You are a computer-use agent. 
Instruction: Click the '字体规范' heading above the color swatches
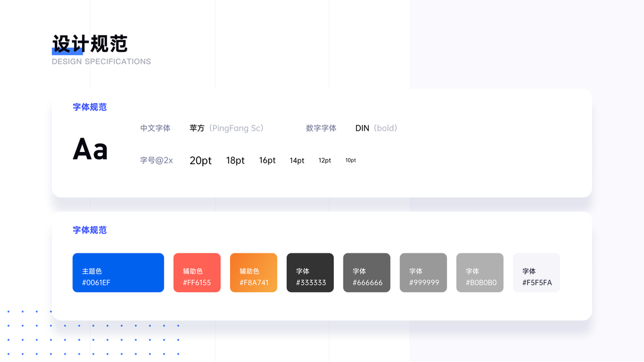(x=89, y=230)
